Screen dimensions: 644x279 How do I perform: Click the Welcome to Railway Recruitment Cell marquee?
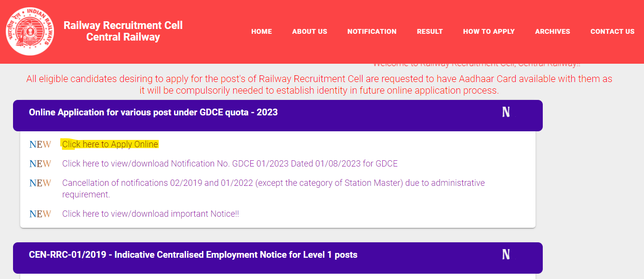477,65
